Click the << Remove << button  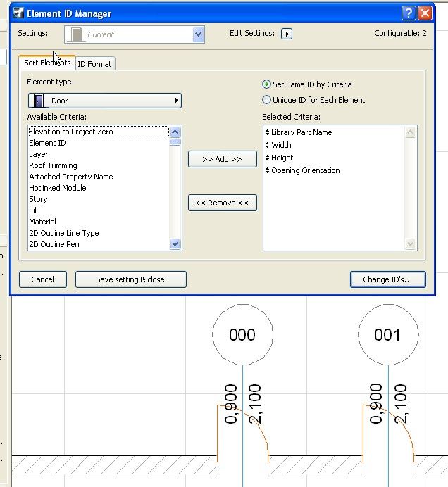click(223, 203)
